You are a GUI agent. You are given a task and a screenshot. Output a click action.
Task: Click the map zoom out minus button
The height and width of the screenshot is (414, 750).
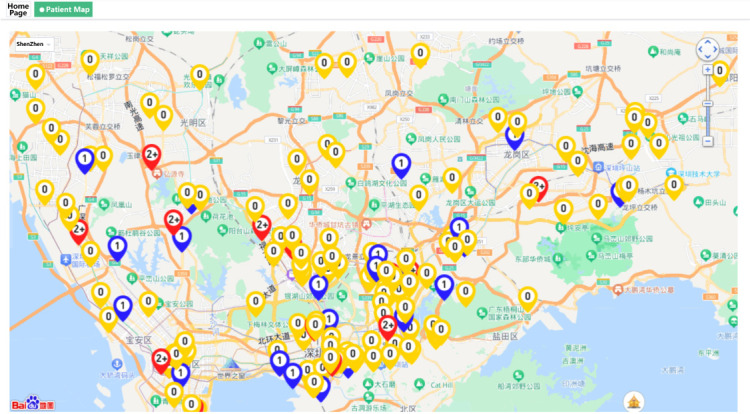708,141
